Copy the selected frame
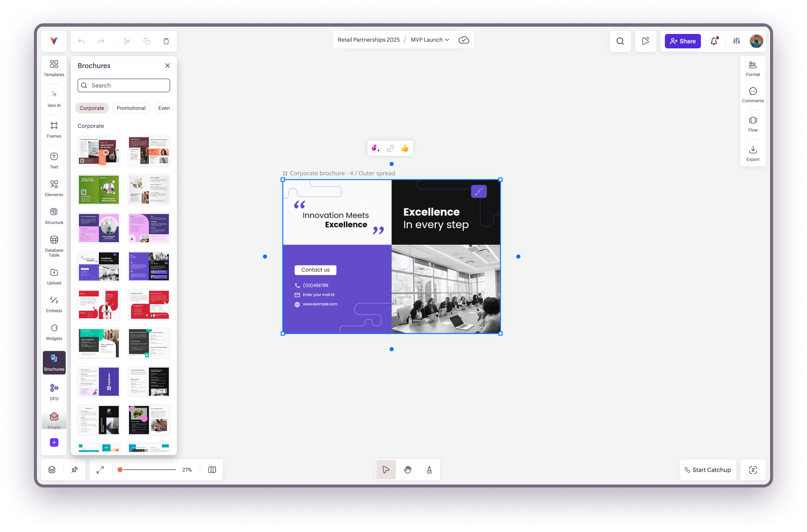This screenshot has width=807, height=532. click(x=147, y=41)
